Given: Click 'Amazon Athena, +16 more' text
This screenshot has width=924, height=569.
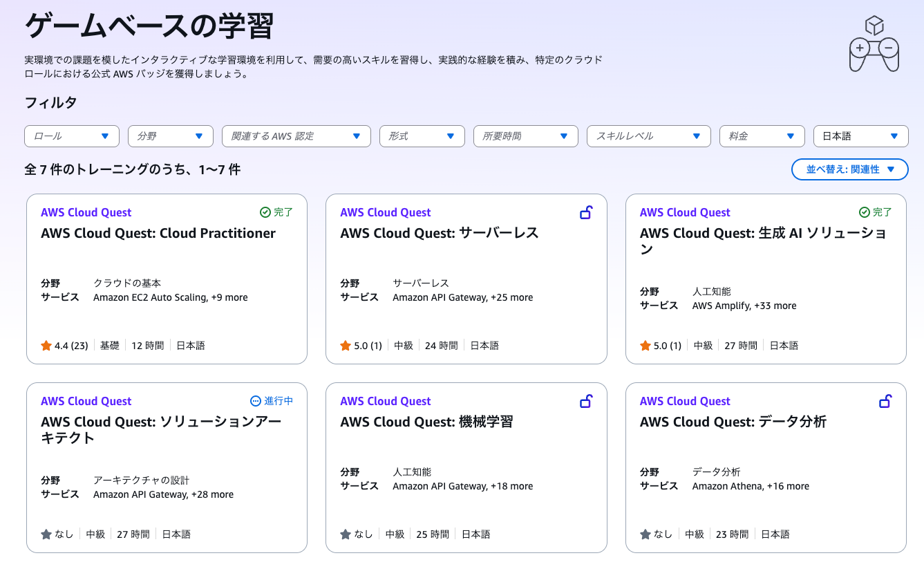Looking at the screenshot, I should point(751,486).
